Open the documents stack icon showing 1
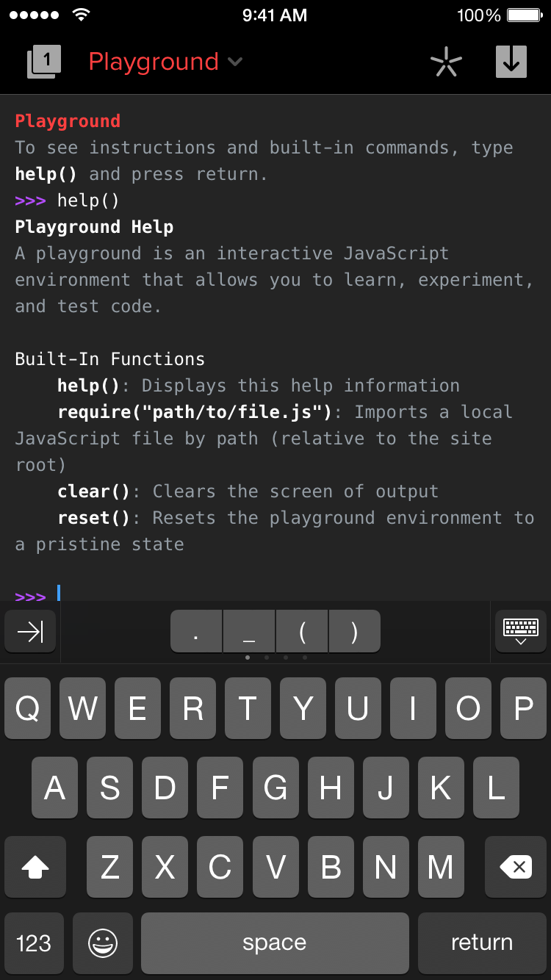Image resolution: width=551 pixels, height=980 pixels. (x=44, y=62)
